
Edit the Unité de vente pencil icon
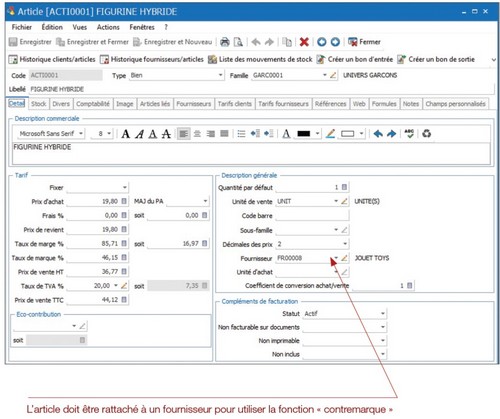click(344, 201)
